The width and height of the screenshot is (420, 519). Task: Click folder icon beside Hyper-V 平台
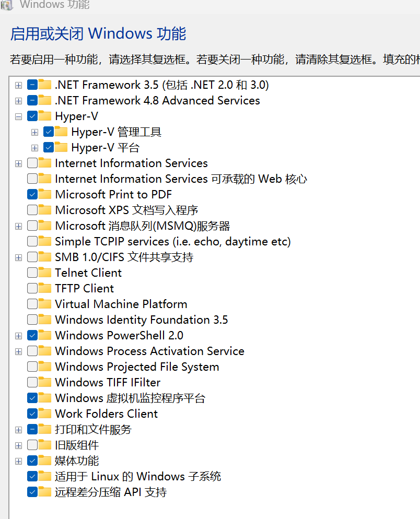pyautogui.click(x=61, y=147)
